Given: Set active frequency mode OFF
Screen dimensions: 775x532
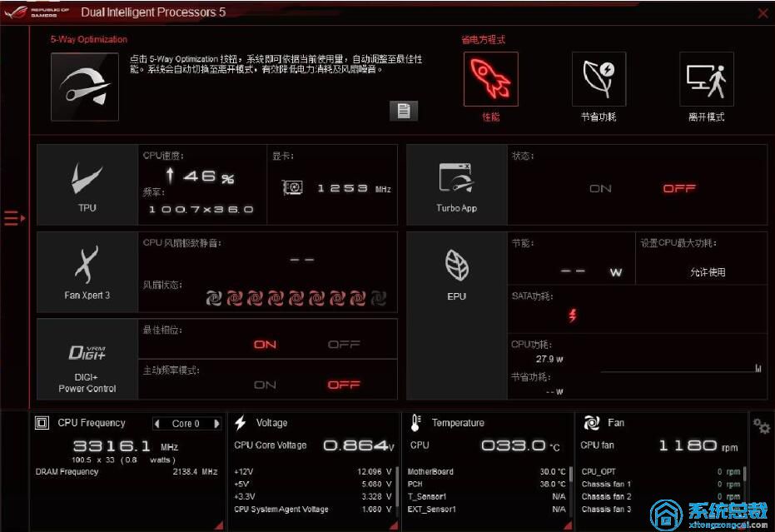Looking at the screenshot, I should 344,385.
